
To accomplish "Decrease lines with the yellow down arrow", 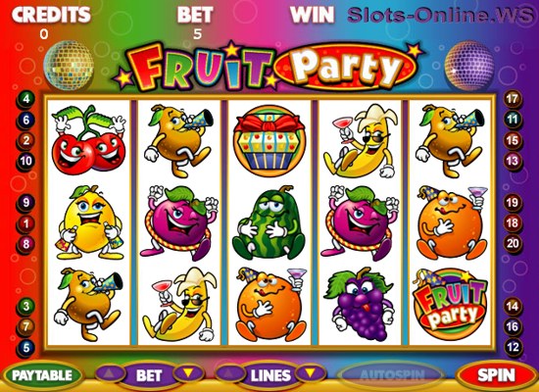I will click(310, 373).
